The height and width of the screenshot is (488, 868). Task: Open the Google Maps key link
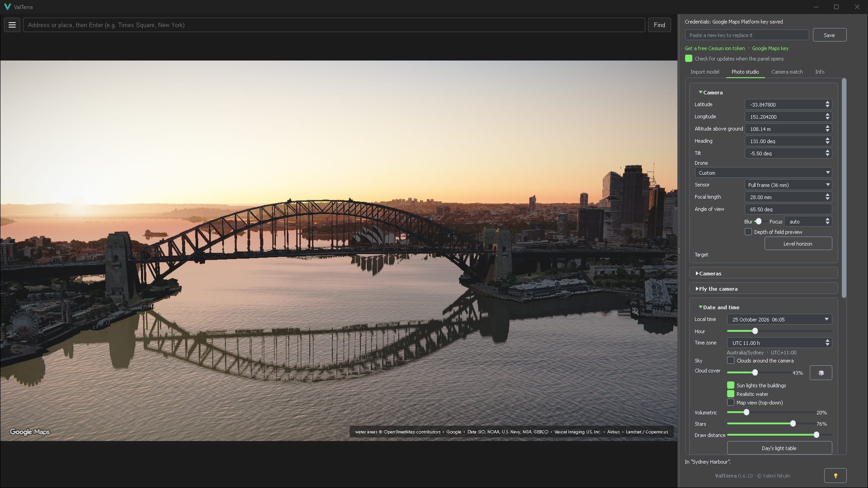[770, 48]
